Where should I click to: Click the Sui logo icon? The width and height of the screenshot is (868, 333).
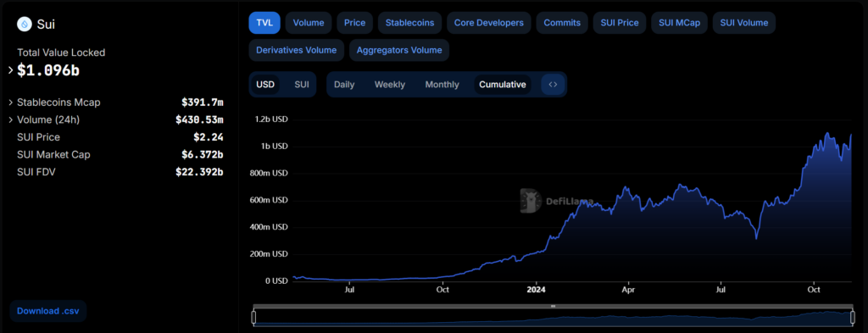click(x=25, y=25)
